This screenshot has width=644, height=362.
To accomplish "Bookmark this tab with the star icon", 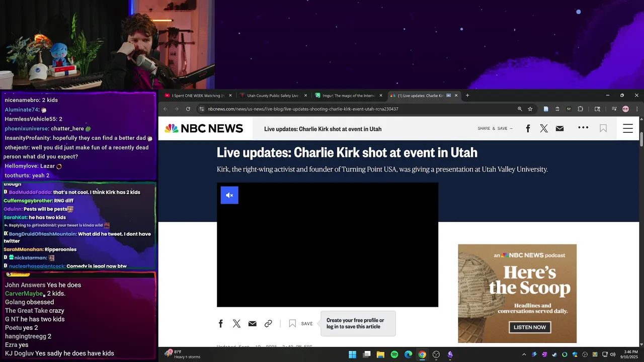I will 530,109.
